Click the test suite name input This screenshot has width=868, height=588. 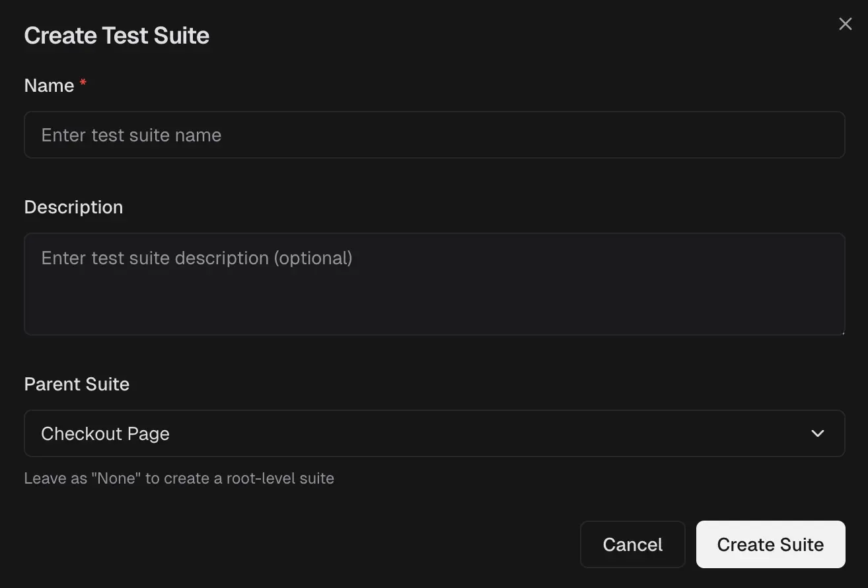(435, 134)
